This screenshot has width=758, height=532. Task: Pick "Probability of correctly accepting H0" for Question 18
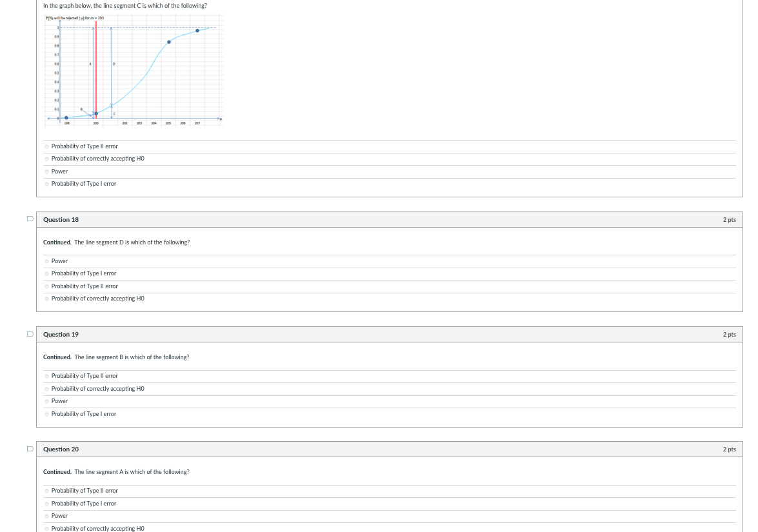click(x=46, y=299)
